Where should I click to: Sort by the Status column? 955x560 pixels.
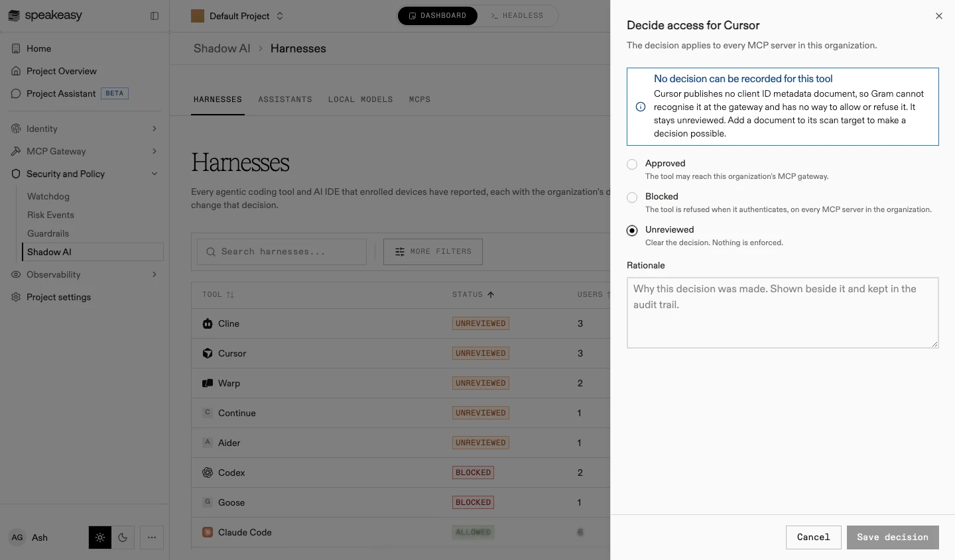[474, 294]
